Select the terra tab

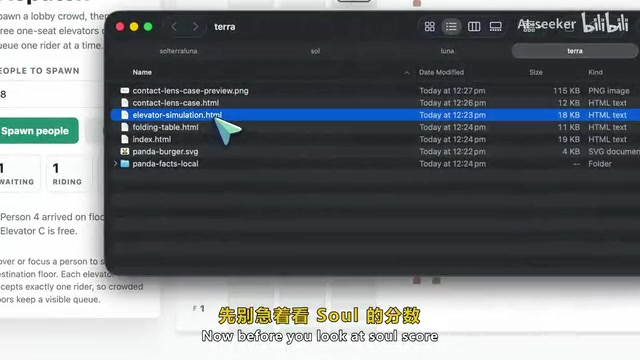[x=574, y=51]
